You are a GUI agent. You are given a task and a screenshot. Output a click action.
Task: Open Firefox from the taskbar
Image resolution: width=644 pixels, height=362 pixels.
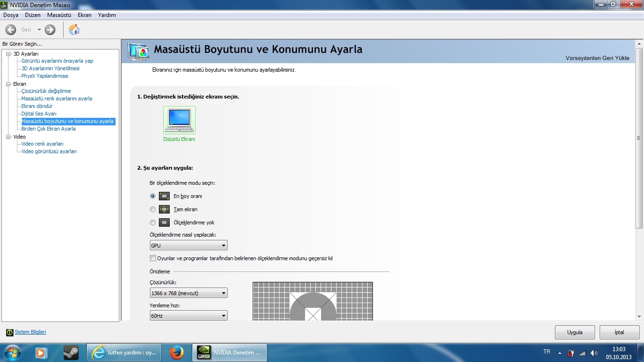pos(177,352)
